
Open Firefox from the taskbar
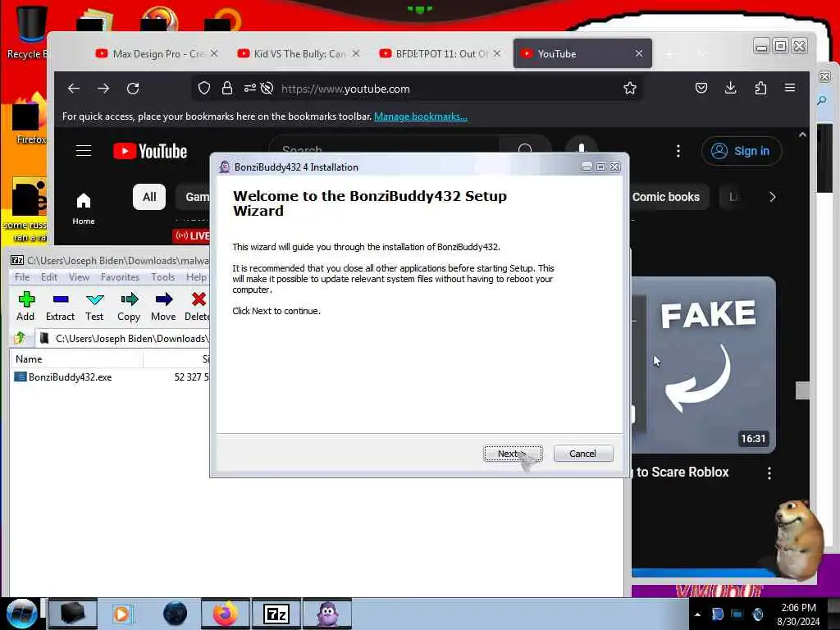click(225, 614)
